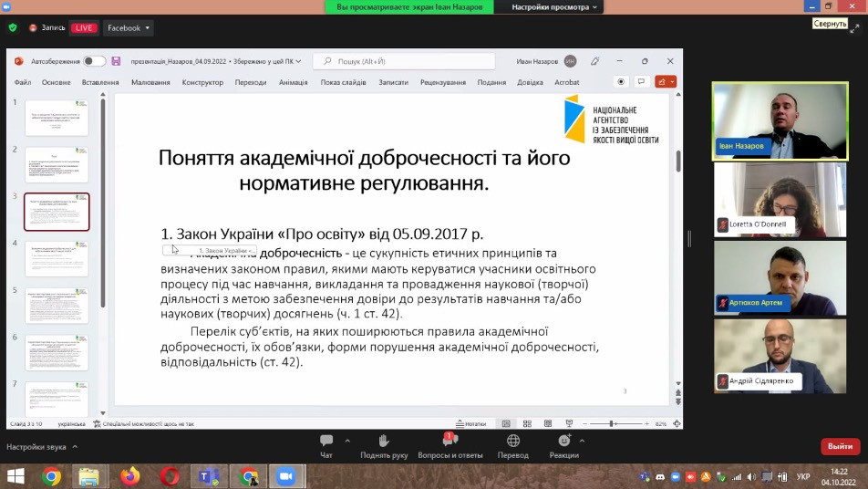Click the PowerPoint save icon
The image size is (868, 489).
116,61
